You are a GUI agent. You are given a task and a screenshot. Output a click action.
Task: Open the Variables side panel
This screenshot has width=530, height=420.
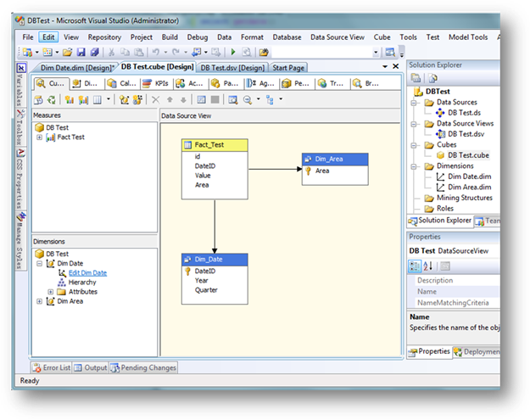coord(20,85)
